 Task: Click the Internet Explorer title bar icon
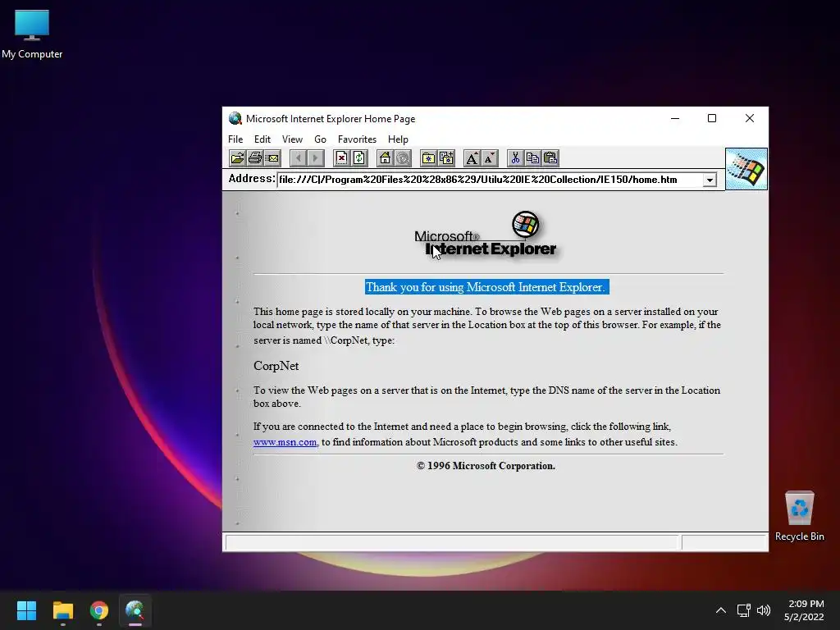(235, 118)
